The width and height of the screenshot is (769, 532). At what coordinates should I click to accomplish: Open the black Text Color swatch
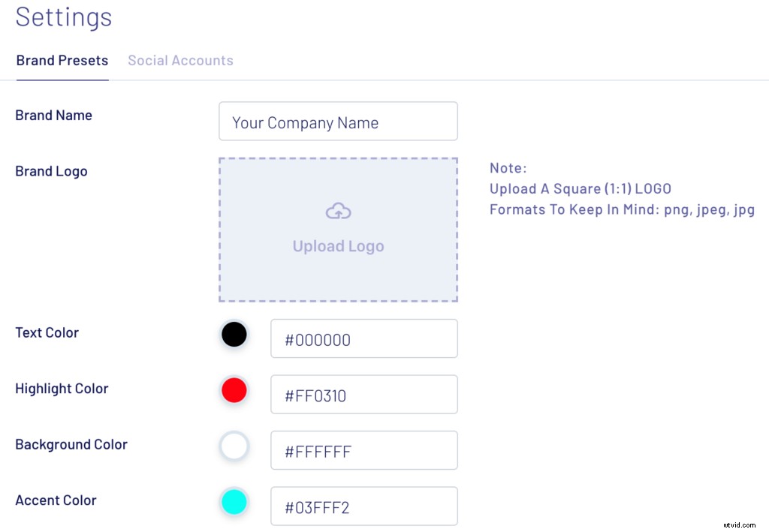(x=234, y=335)
